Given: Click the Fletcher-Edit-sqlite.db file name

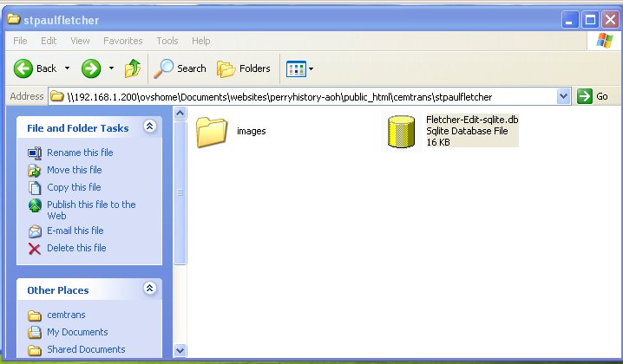Looking at the screenshot, I should click(x=472, y=120).
